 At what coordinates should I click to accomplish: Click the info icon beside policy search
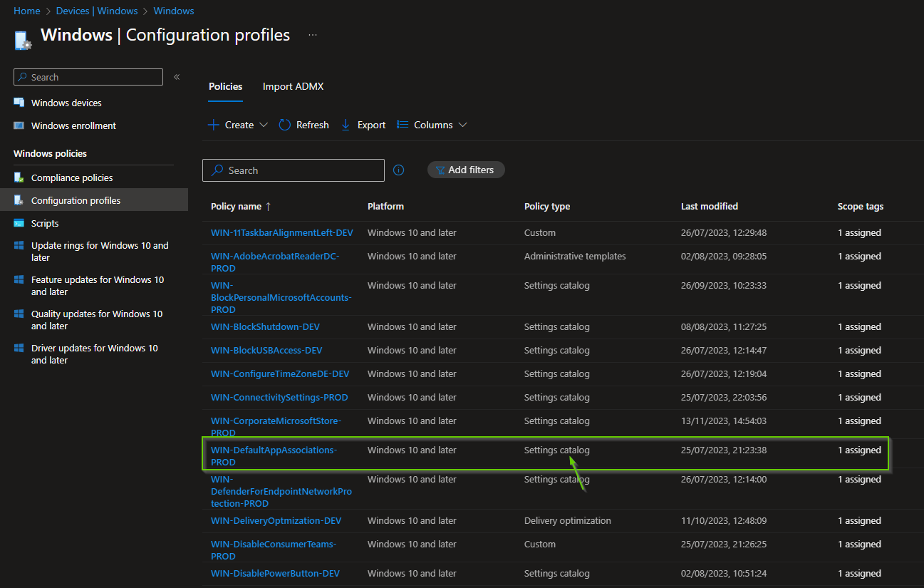[399, 170]
